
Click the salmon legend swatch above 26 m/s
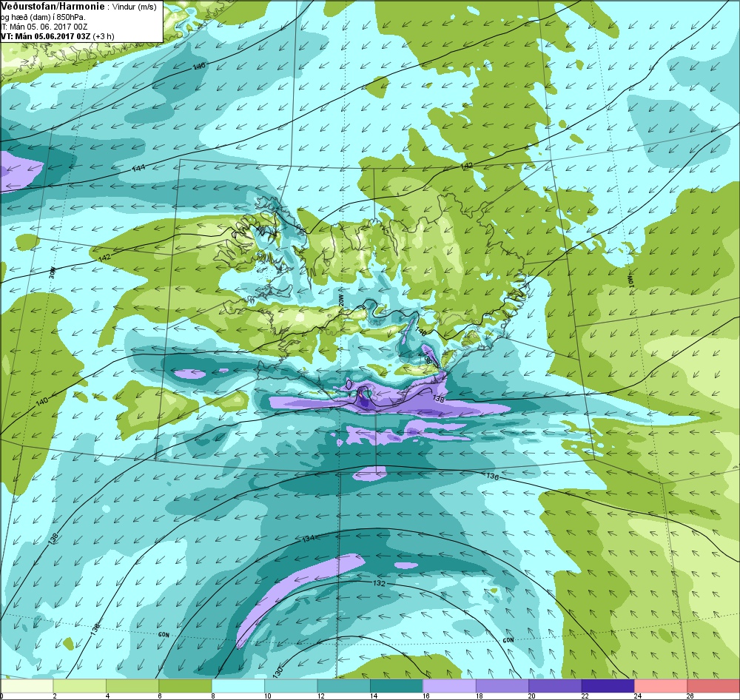tap(713, 686)
